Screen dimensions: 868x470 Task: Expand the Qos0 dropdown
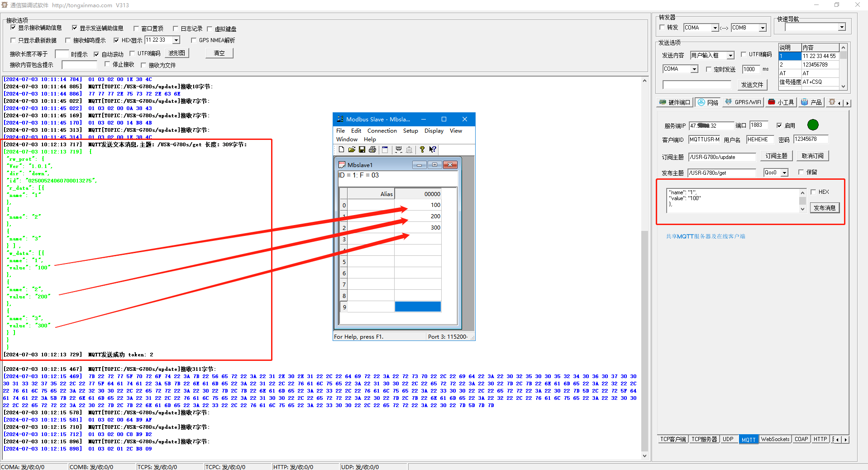tap(784, 173)
